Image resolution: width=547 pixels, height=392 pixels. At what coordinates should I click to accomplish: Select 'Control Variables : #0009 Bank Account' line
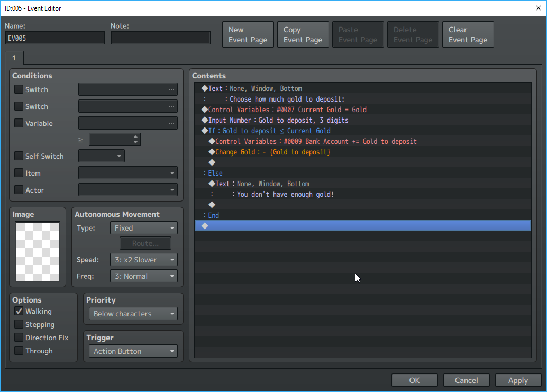point(363,141)
